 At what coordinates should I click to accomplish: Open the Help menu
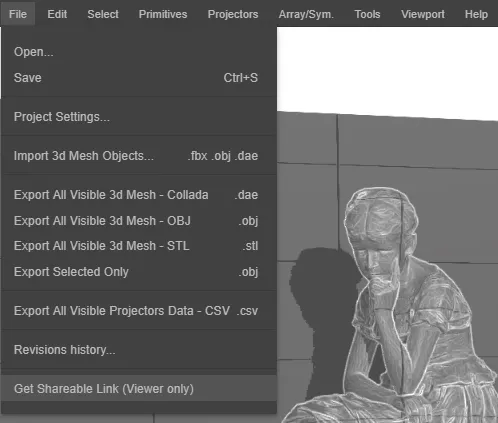(x=476, y=14)
